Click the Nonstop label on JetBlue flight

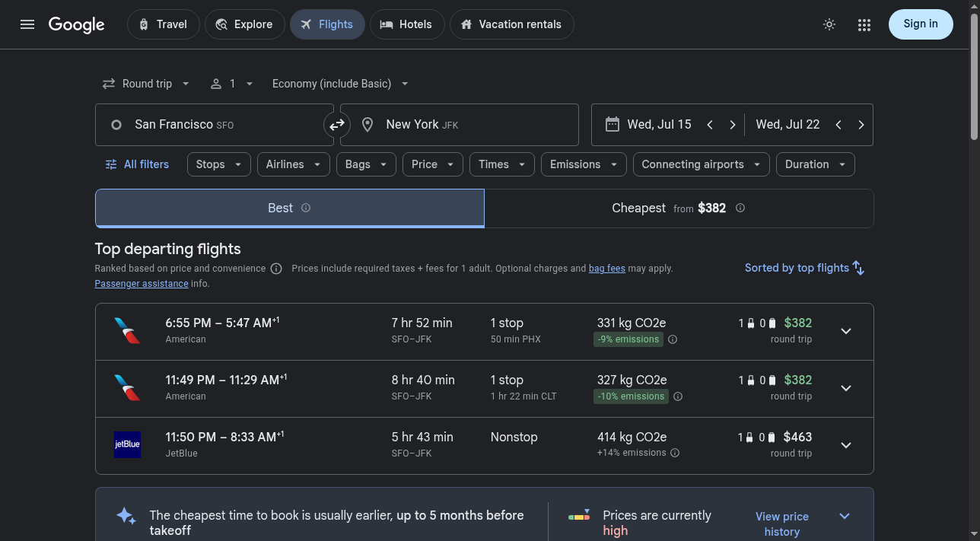[x=514, y=438]
